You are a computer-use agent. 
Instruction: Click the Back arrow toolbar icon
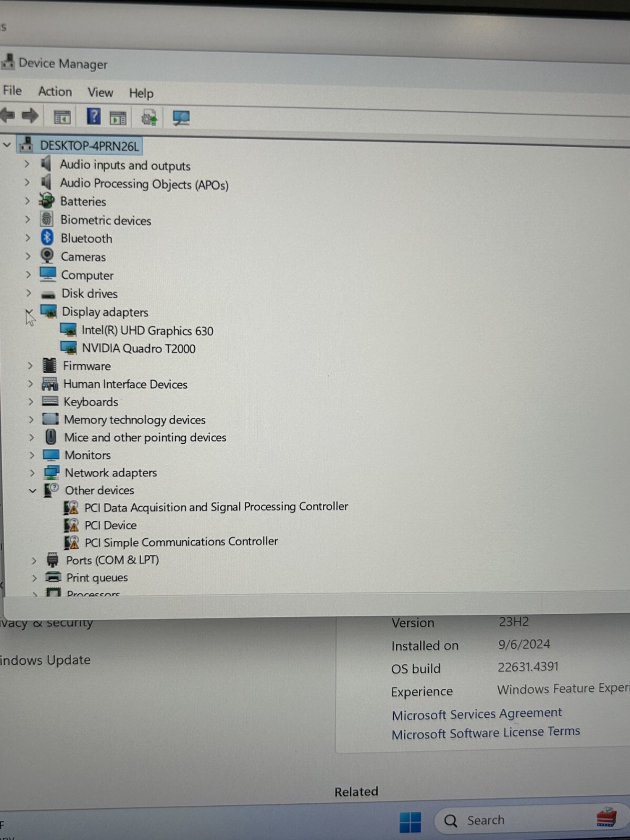[8, 115]
